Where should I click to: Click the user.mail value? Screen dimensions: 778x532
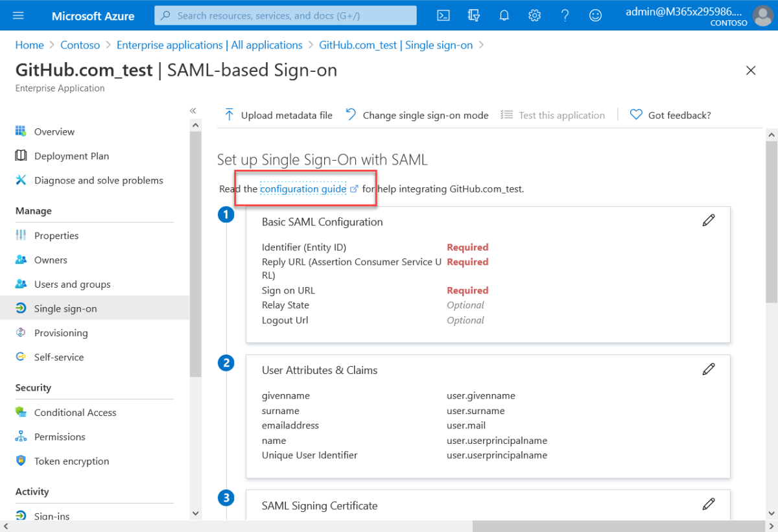coord(466,425)
